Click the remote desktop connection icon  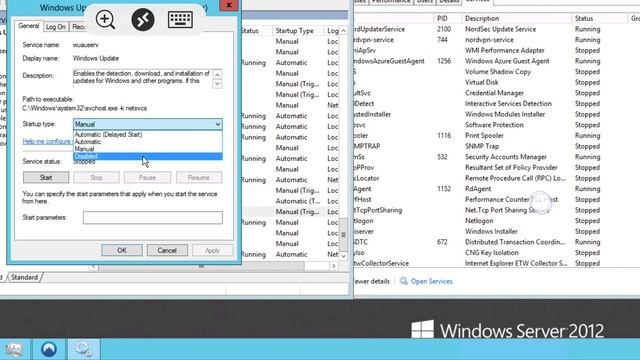pos(143,20)
